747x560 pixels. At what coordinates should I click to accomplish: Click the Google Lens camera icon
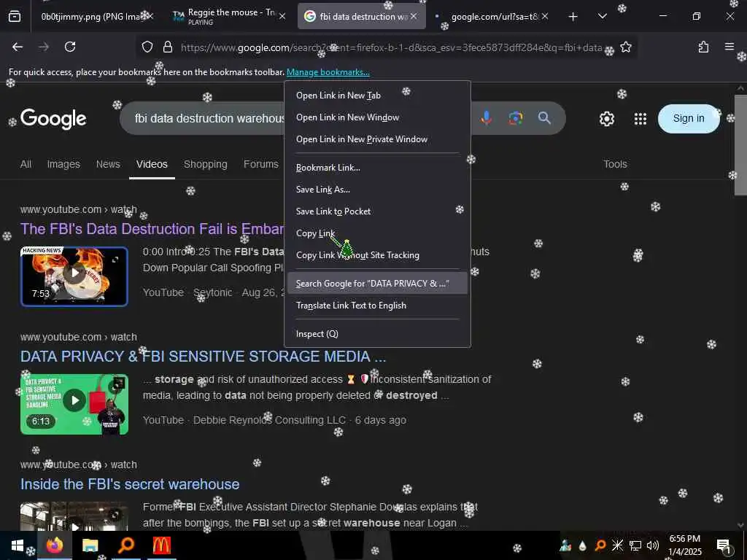click(516, 117)
